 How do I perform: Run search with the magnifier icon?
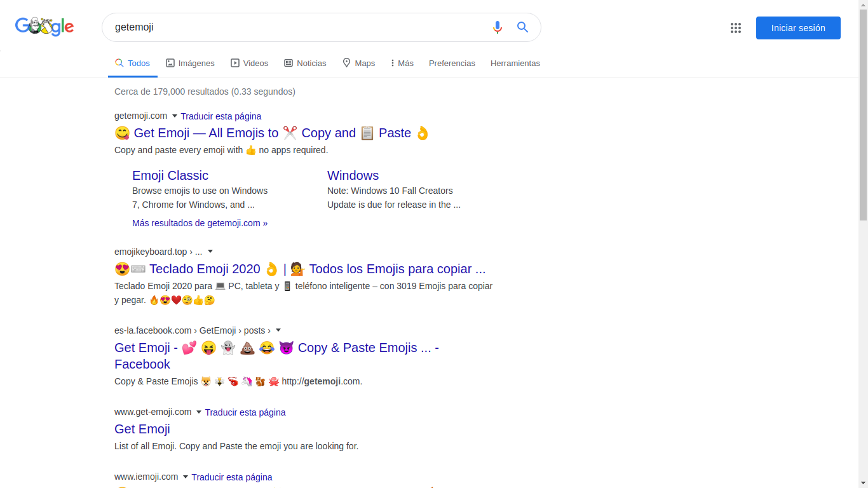(x=522, y=27)
